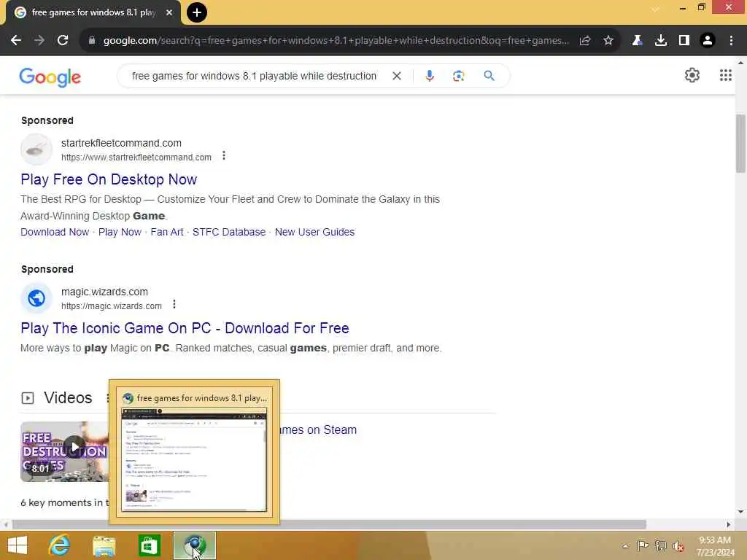Open the Windows Start button
Image resolution: width=747 pixels, height=560 pixels.
(x=18, y=545)
